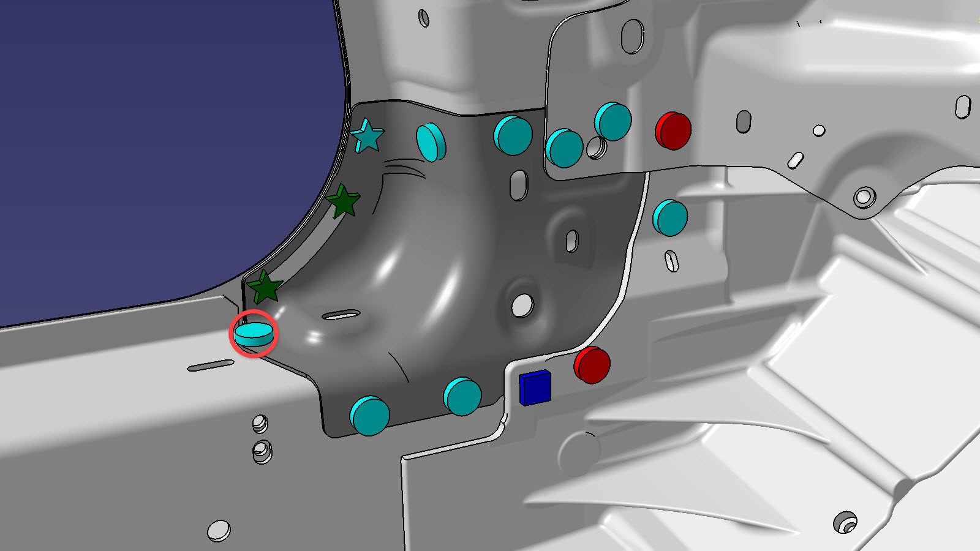980x551 pixels.
Task: Click the cyan disc left of blue square
Action: tap(462, 397)
